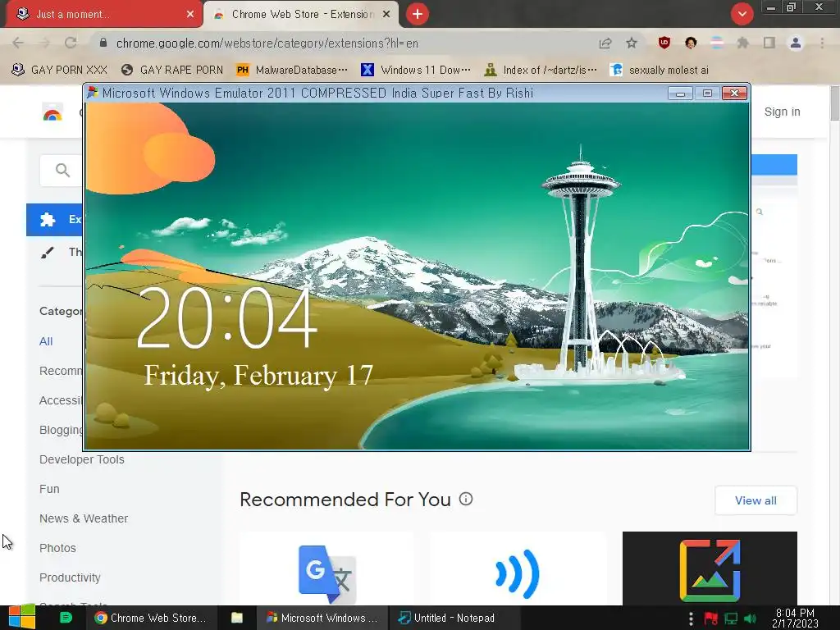The width and height of the screenshot is (840, 630).
Task: Open the Chrome profile avatar
Action: 796,43
